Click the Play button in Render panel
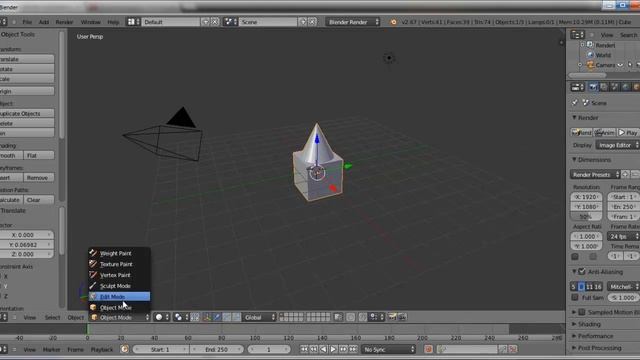Viewport: 640px width, 360px height. (628, 133)
